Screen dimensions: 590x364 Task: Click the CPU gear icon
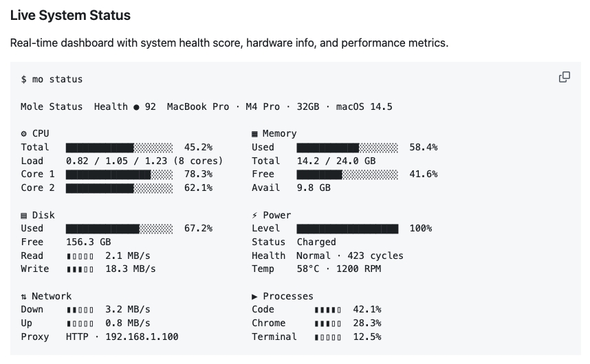click(x=24, y=133)
